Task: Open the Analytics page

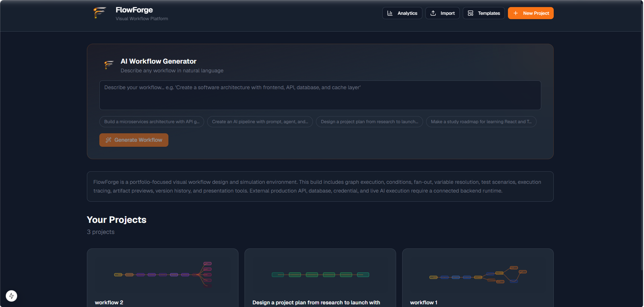Action: (x=402, y=13)
